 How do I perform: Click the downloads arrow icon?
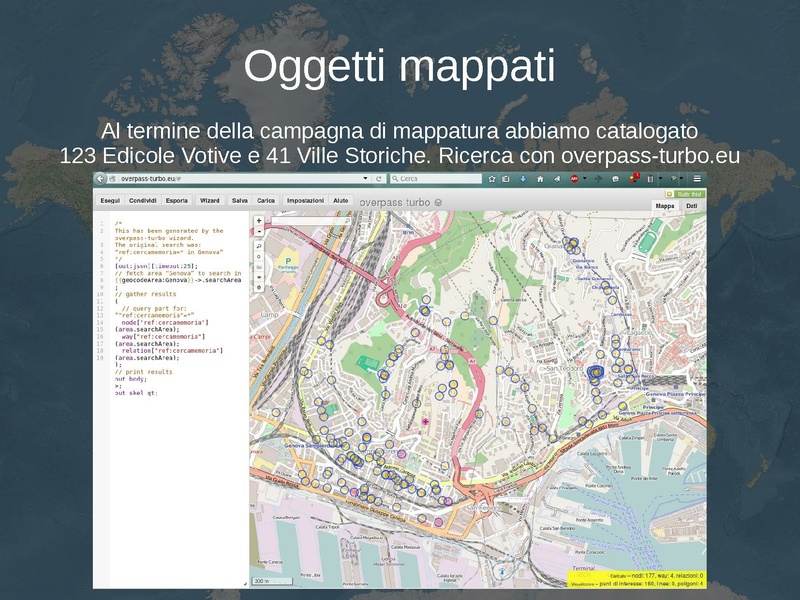pos(524,180)
